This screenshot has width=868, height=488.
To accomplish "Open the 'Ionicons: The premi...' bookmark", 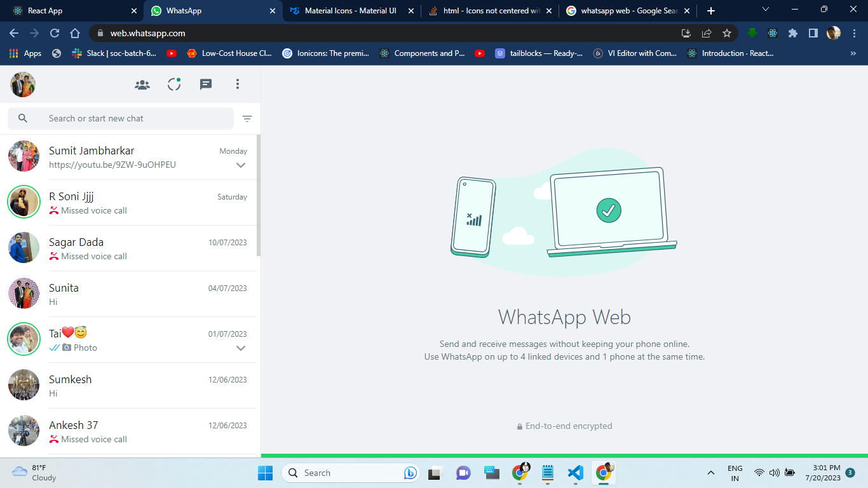I will pos(325,53).
